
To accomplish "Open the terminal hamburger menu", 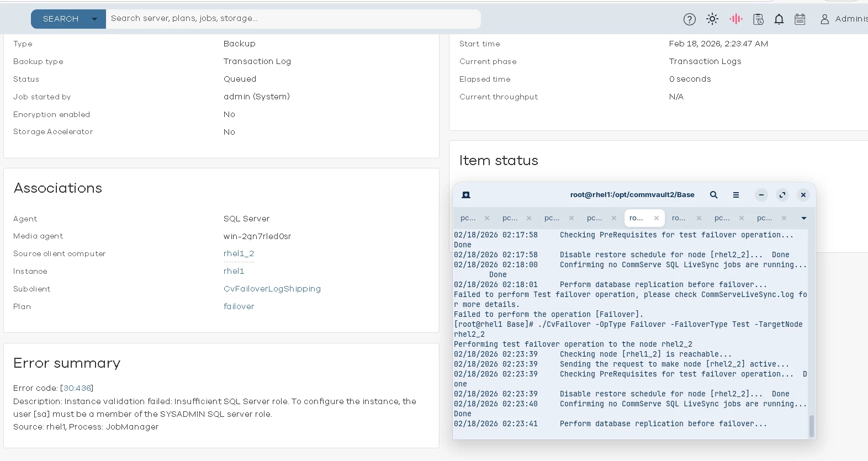I will [x=735, y=195].
